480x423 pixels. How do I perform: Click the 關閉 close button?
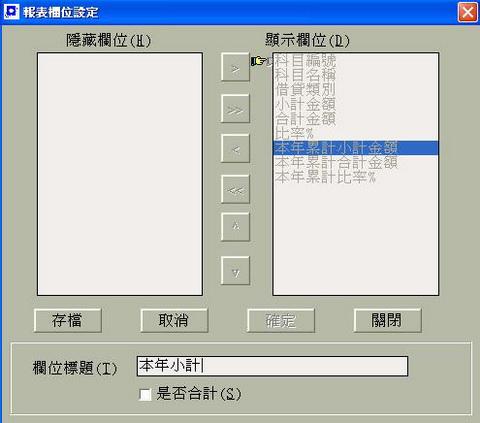387,321
